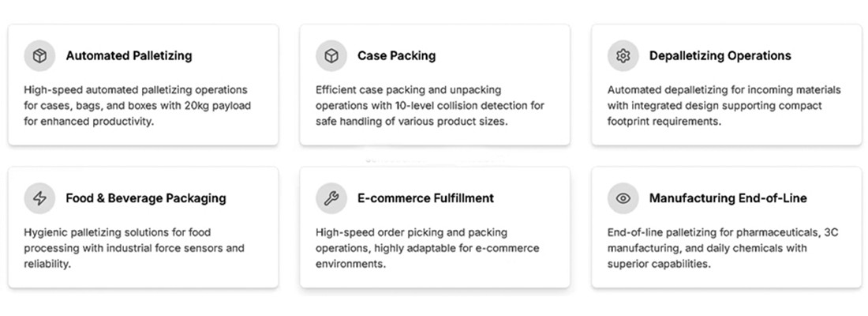Click the eye icon beside Manufacturing End-of-Line
Image resolution: width=868 pixels, height=316 pixels.
623,198
